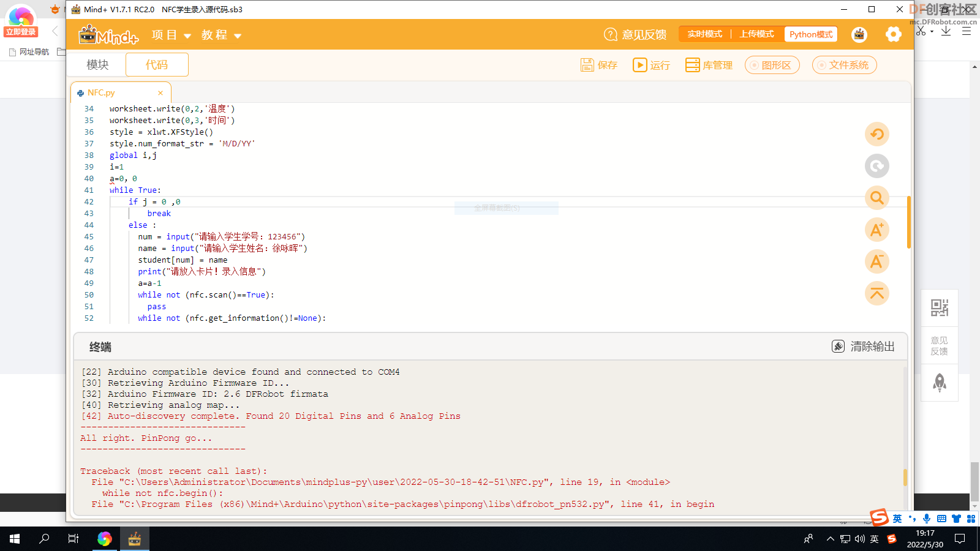Click the QR code icon in browser sidebar
This screenshot has height=551, width=980.
point(940,307)
